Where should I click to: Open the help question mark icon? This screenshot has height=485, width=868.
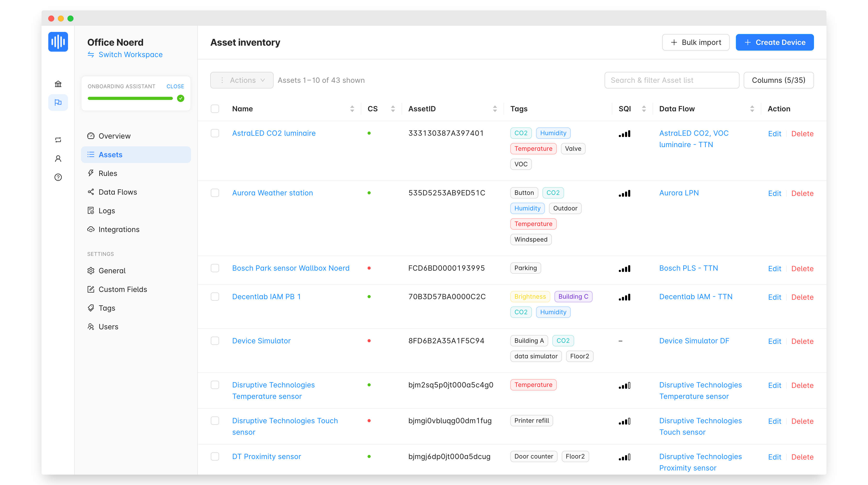point(58,177)
